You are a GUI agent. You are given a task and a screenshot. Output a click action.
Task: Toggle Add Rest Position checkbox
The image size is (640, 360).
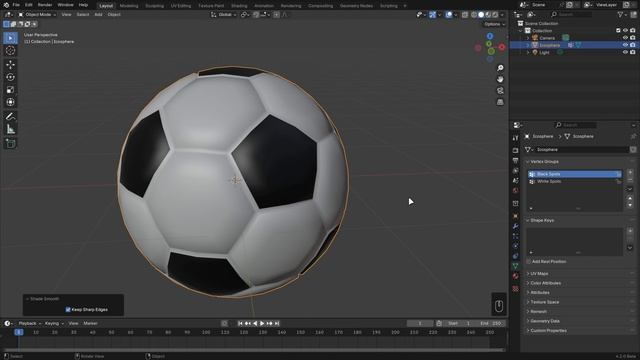529,262
